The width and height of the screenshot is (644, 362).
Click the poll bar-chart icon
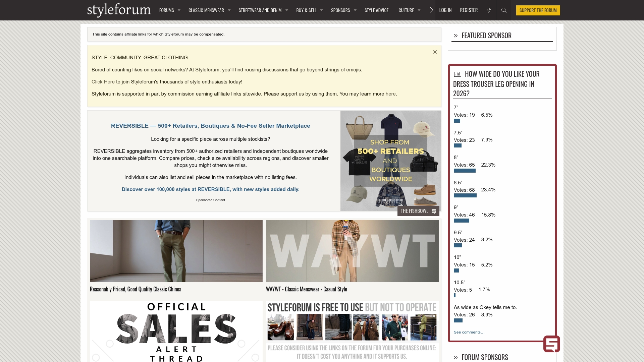pyautogui.click(x=457, y=74)
